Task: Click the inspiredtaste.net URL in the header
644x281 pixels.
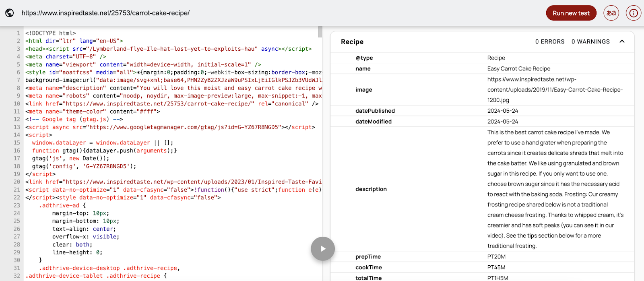Action: tap(105, 13)
